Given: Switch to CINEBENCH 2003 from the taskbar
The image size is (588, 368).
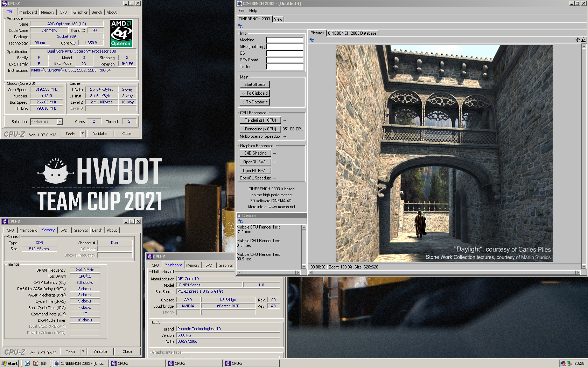Looking at the screenshot, I should (x=80, y=363).
